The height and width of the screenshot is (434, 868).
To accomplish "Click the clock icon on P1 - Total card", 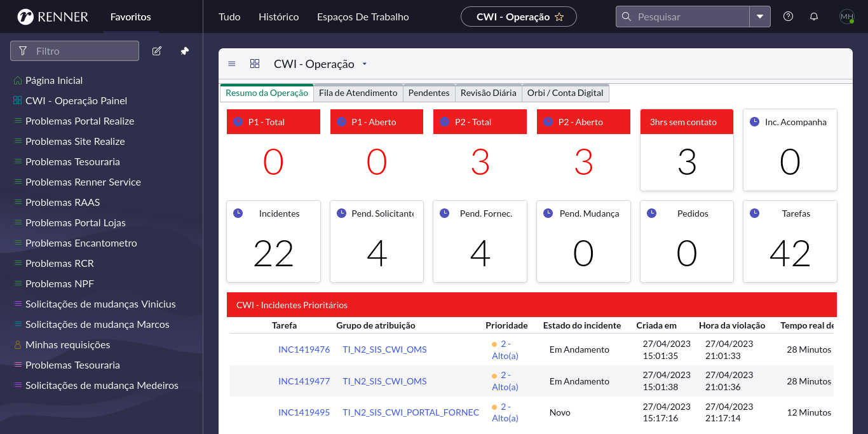I will tap(238, 122).
